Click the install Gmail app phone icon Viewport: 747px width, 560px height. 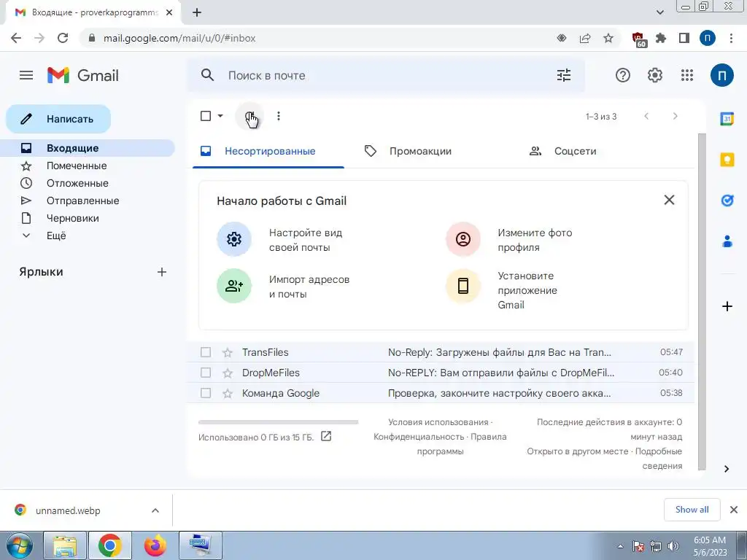tap(463, 286)
